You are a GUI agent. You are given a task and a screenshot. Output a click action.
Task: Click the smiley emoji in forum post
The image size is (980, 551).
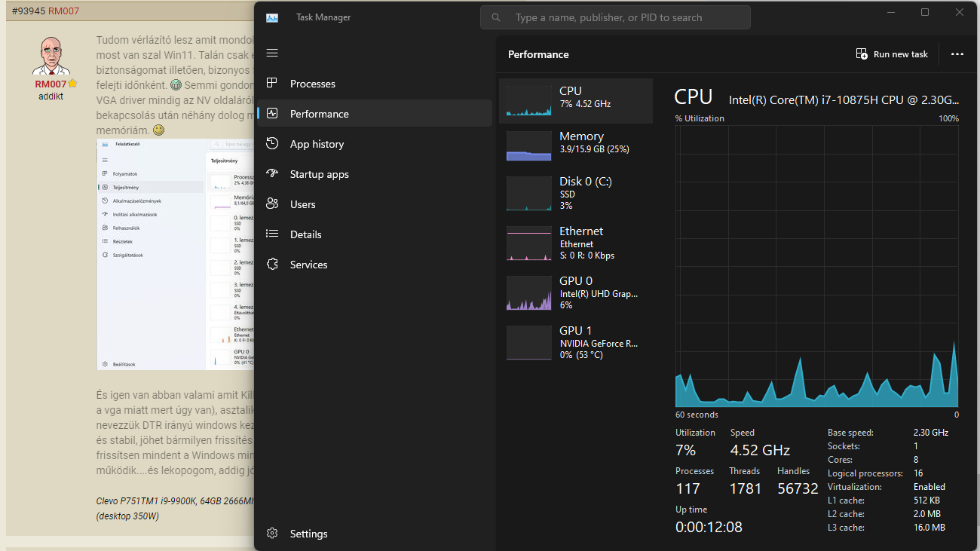click(x=158, y=130)
